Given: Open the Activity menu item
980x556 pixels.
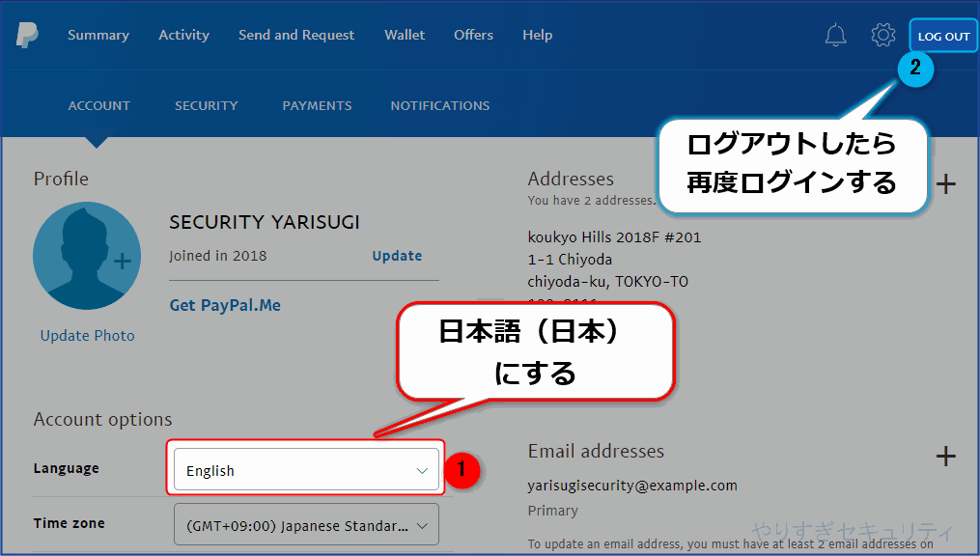Looking at the screenshot, I should [x=183, y=35].
